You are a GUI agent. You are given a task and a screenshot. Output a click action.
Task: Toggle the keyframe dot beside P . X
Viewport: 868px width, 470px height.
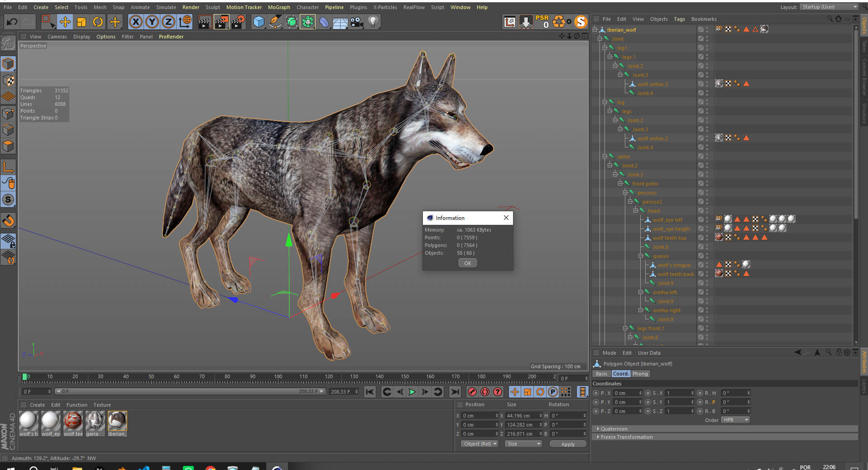point(596,393)
